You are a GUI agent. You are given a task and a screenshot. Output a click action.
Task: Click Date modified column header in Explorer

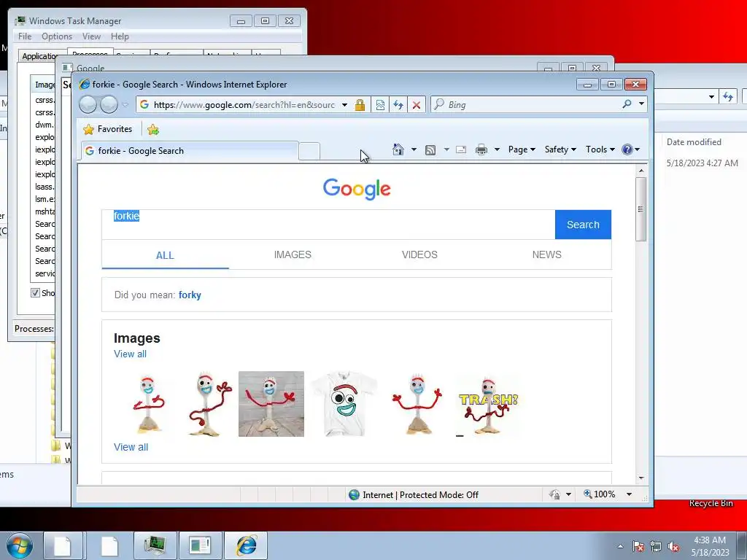point(694,142)
